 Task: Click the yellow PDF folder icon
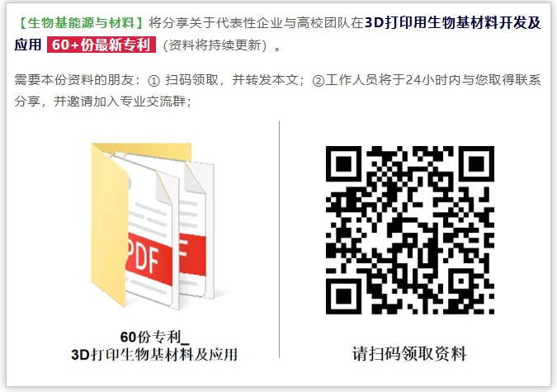pyautogui.click(x=153, y=225)
